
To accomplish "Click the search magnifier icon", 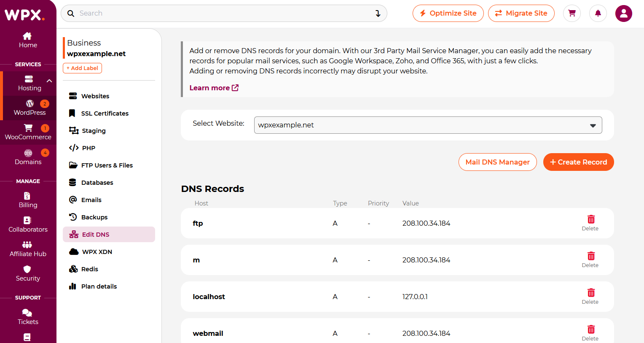I will coord(71,14).
